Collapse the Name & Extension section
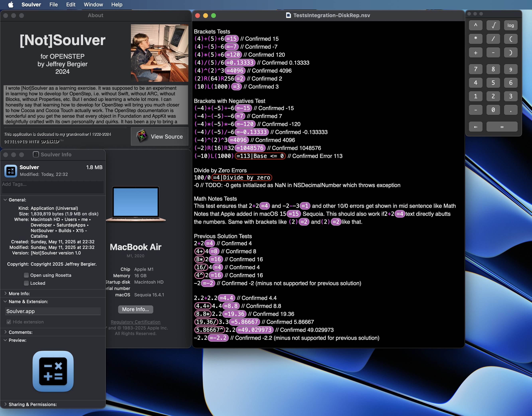The height and width of the screenshot is (416, 532). pos(5,302)
